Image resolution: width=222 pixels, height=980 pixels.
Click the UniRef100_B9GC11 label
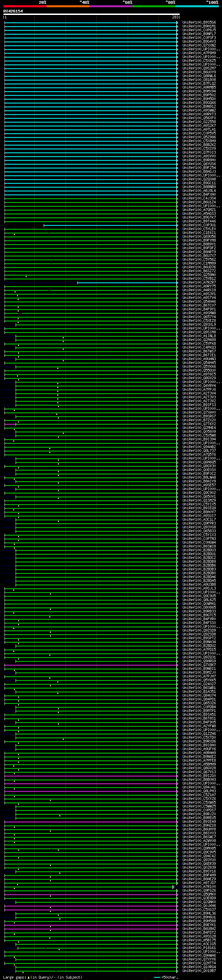pos(199,183)
